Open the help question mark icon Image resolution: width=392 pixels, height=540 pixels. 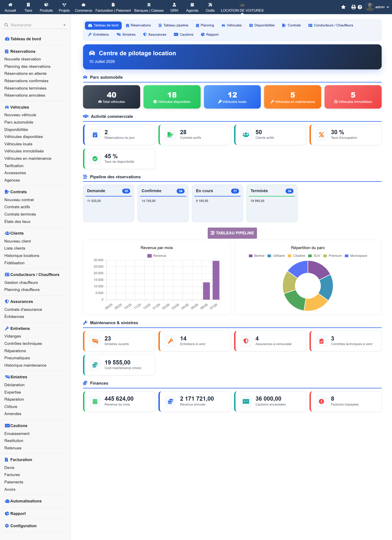click(x=360, y=7)
